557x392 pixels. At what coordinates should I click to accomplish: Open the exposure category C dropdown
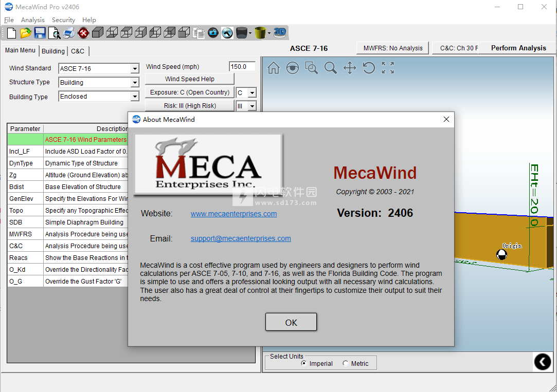coord(252,93)
